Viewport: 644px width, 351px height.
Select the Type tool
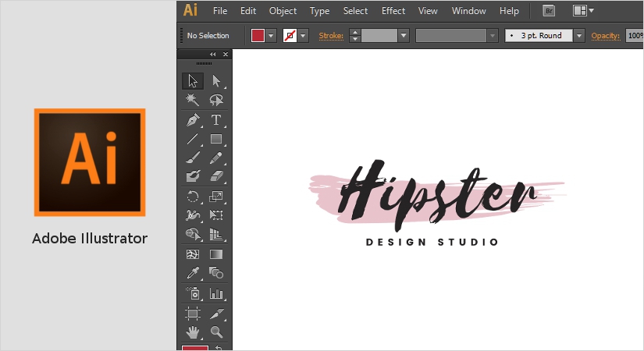[216, 120]
